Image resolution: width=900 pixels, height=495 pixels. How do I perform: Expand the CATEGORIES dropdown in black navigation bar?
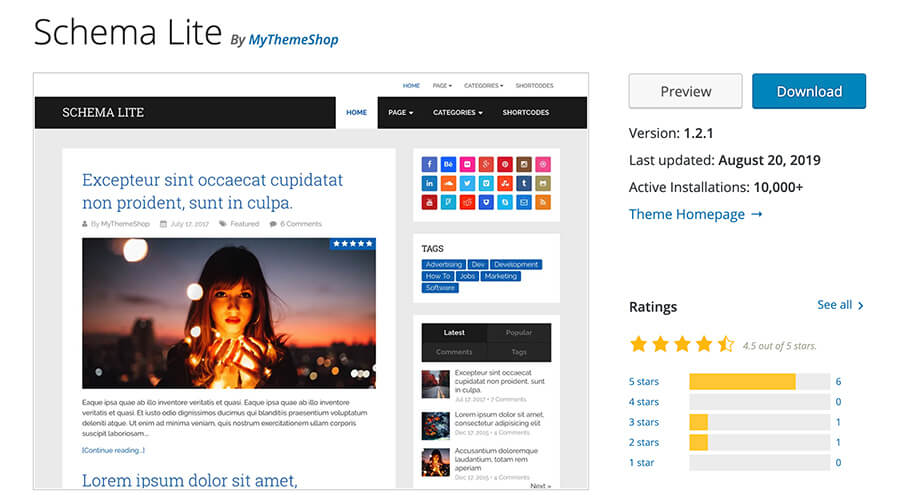457,113
